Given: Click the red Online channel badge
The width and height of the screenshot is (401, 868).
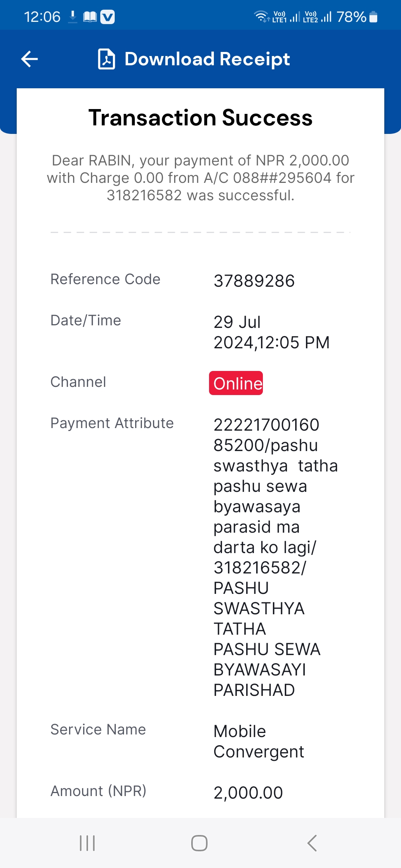Looking at the screenshot, I should tap(236, 383).
